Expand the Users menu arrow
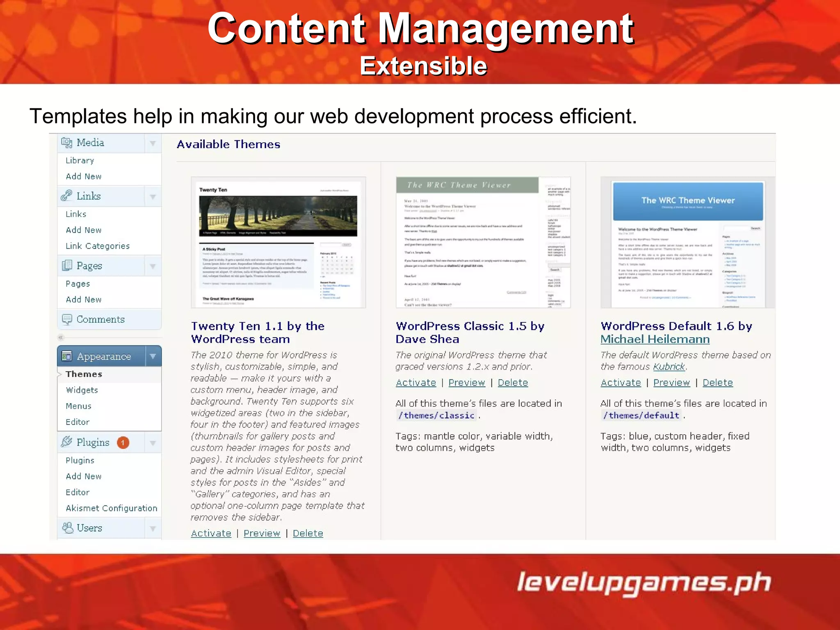Image resolution: width=840 pixels, height=630 pixels. point(153,528)
